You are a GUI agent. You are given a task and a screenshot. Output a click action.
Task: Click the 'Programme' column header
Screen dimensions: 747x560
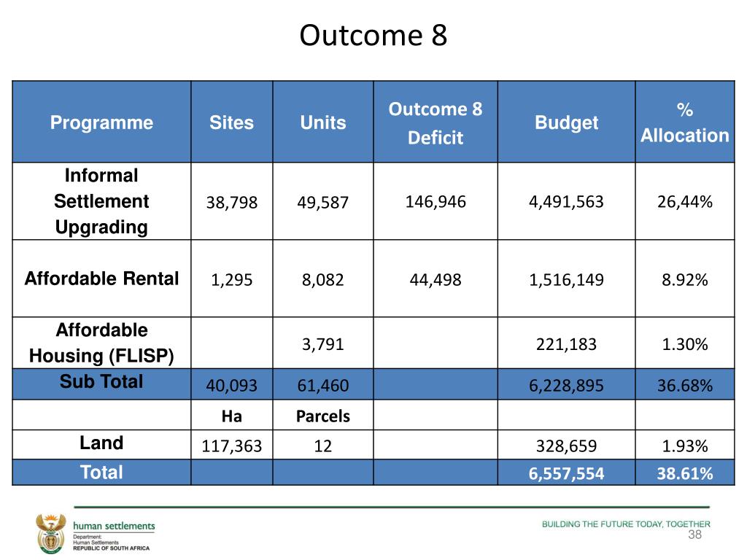(x=101, y=122)
